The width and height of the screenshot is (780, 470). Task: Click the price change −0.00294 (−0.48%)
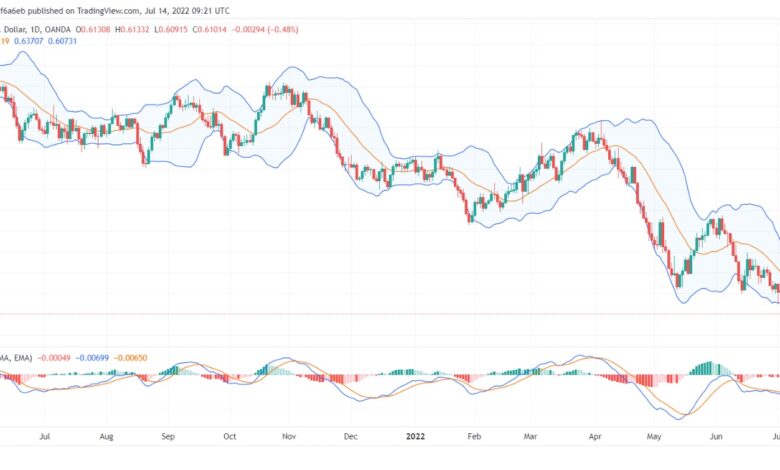point(265,29)
